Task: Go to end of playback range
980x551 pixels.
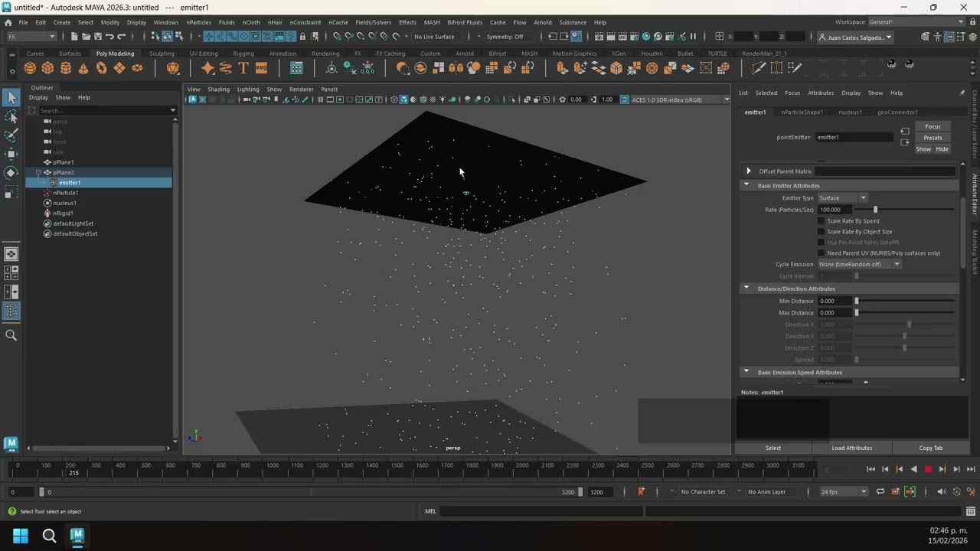Action: pos(971,469)
